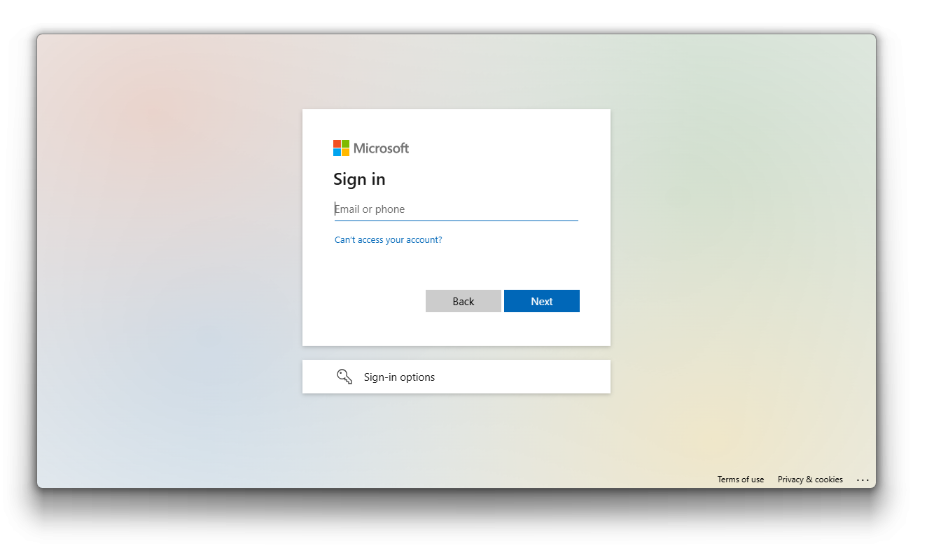The width and height of the screenshot is (927, 560).
Task: Click the blue Next button
Action: point(542,301)
